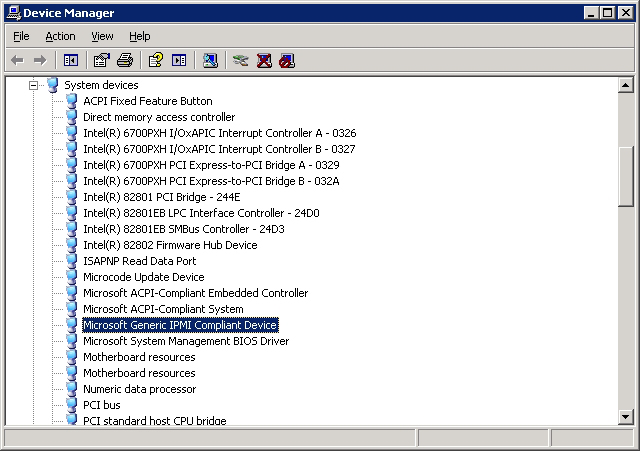Viewport: 640px width, 451px height.
Task: Select Intel 82801EB LPC Interface Controller - 24D0
Action: pos(201,213)
